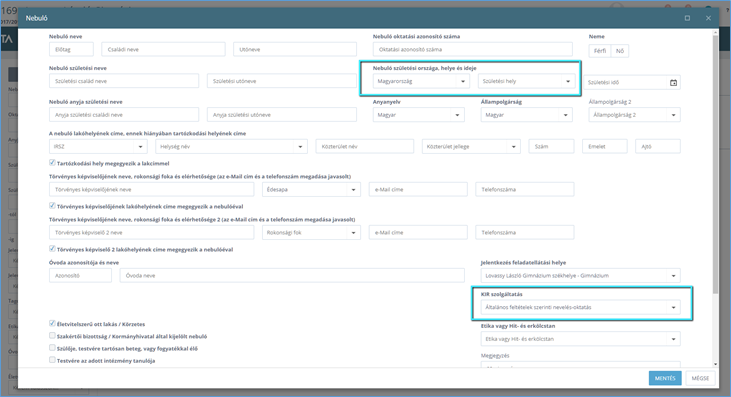Click first representative's Telefonszáma field
The width and height of the screenshot is (731, 397).
[524, 190]
